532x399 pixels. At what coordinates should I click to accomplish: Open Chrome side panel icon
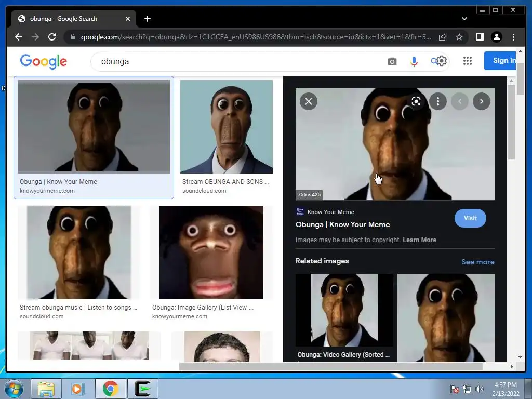(x=480, y=37)
